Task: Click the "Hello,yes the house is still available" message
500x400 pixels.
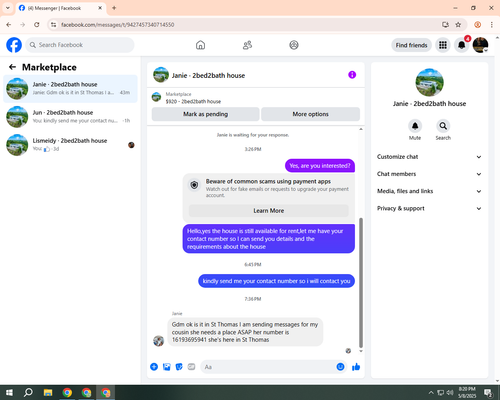Action: (269, 239)
